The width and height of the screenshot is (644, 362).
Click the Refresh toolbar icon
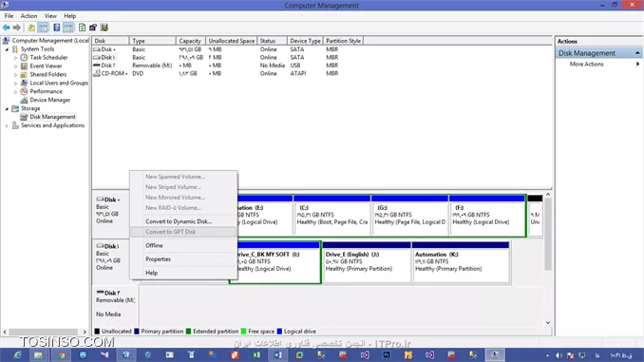pos(82,28)
